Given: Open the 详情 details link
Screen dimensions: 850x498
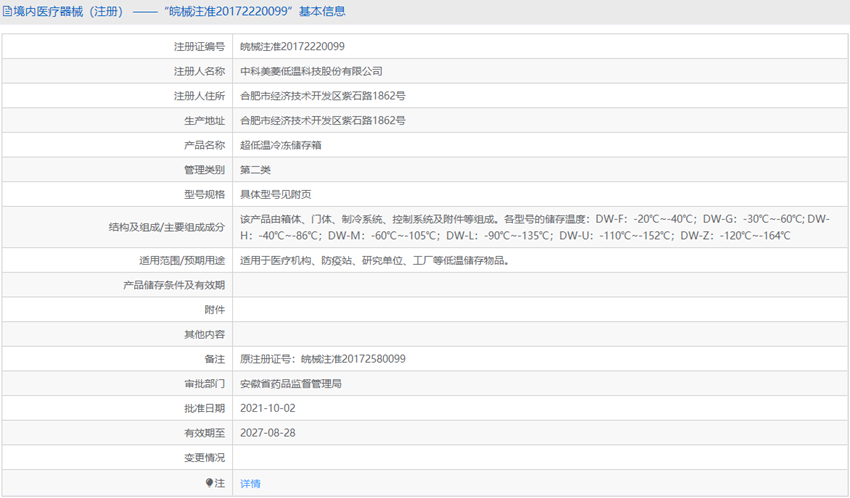Looking at the screenshot, I should pyautogui.click(x=250, y=483).
